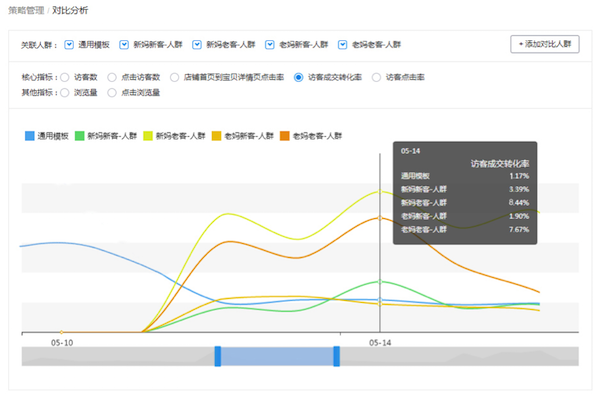Click the 策略管理 breadcrumb link
The image size is (600, 399).
click(x=26, y=10)
